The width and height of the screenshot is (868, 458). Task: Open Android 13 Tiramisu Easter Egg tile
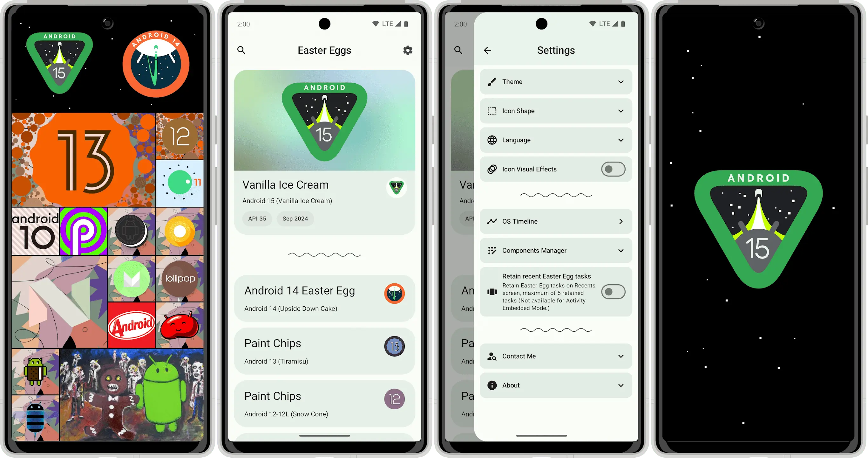(x=324, y=350)
